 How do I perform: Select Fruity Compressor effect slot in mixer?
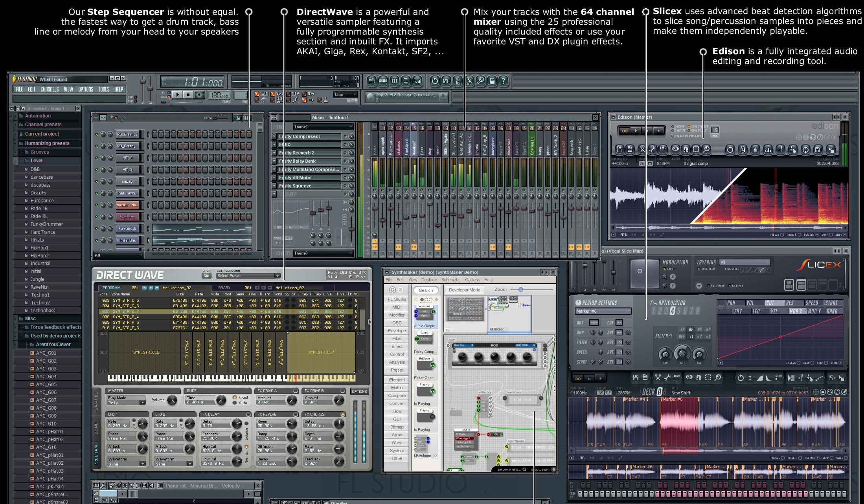pos(309,136)
